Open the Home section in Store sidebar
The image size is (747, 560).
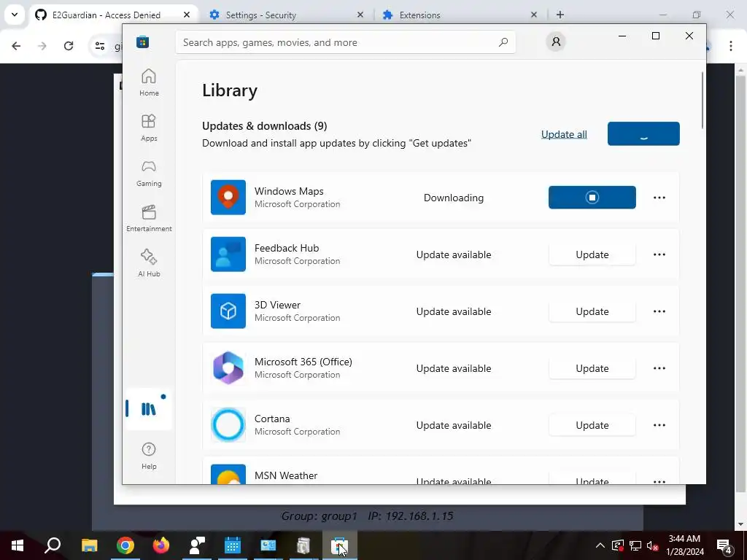pos(149,83)
